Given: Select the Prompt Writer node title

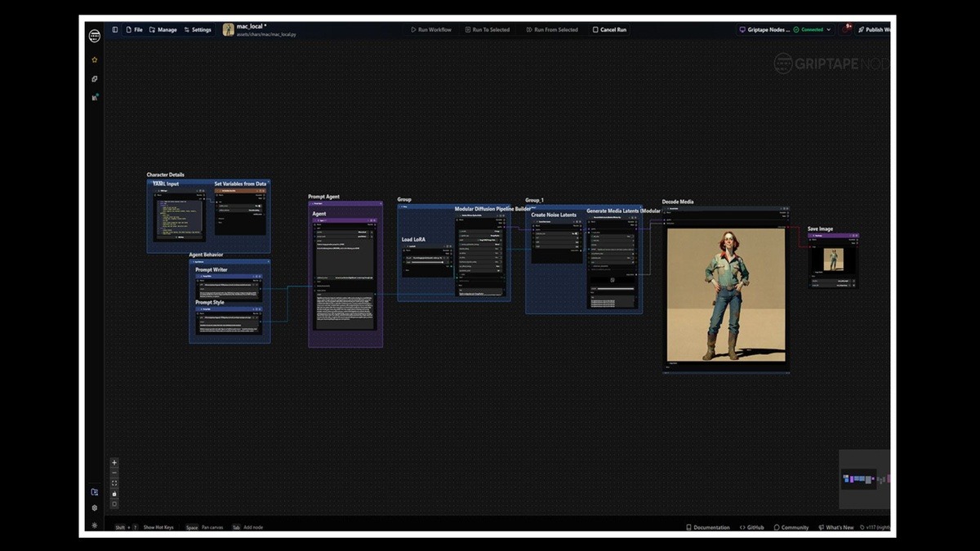Looking at the screenshot, I should 212,269.
